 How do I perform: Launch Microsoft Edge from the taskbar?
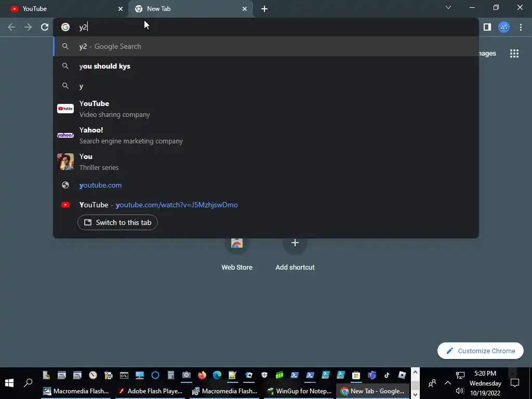tap(217, 375)
